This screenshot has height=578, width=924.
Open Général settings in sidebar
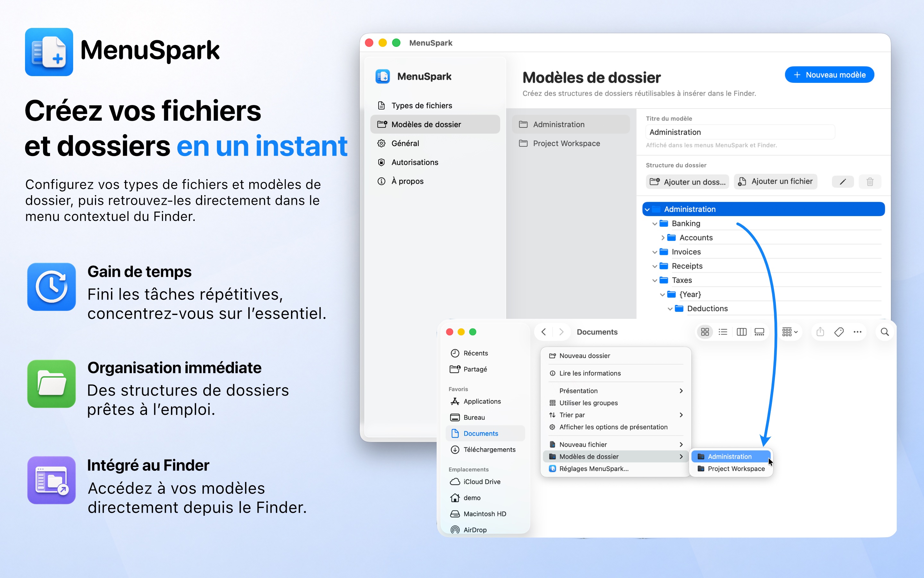(435, 143)
